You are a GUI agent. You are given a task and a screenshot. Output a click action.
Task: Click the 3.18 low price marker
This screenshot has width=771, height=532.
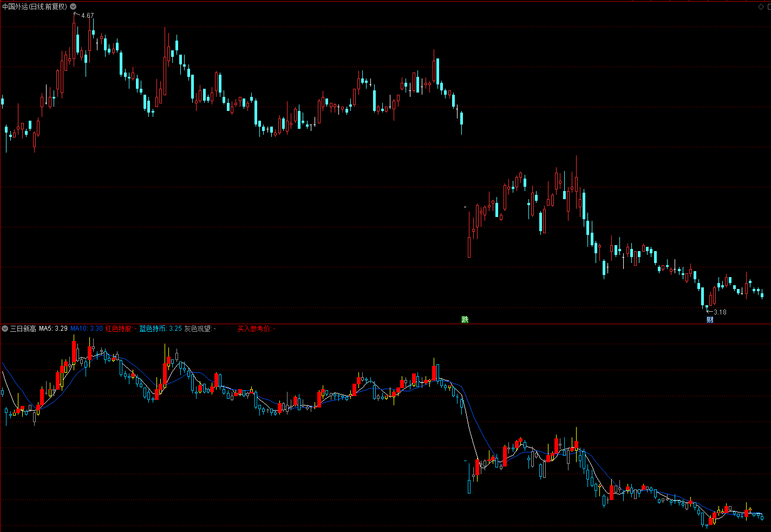point(720,312)
